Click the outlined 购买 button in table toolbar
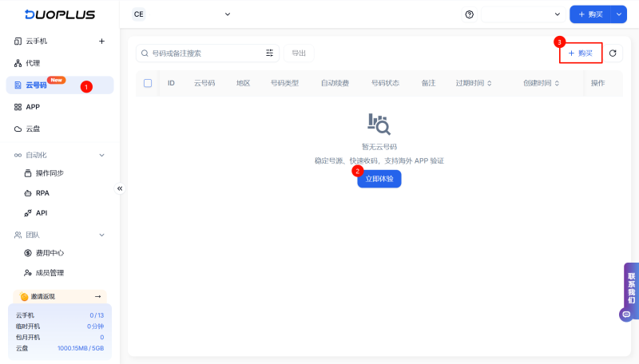Image resolution: width=639 pixels, height=364 pixels. (x=580, y=53)
